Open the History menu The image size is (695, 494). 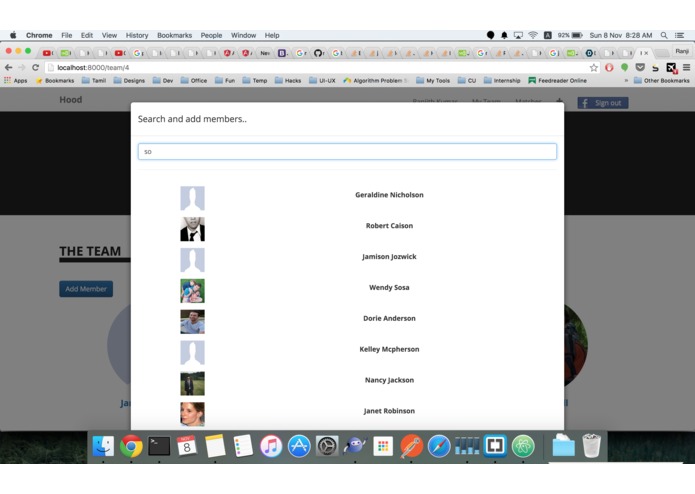[x=137, y=35]
